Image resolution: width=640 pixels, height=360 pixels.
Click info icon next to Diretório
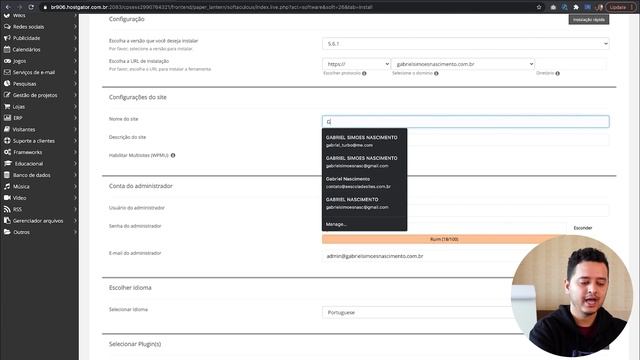[558, 73]
